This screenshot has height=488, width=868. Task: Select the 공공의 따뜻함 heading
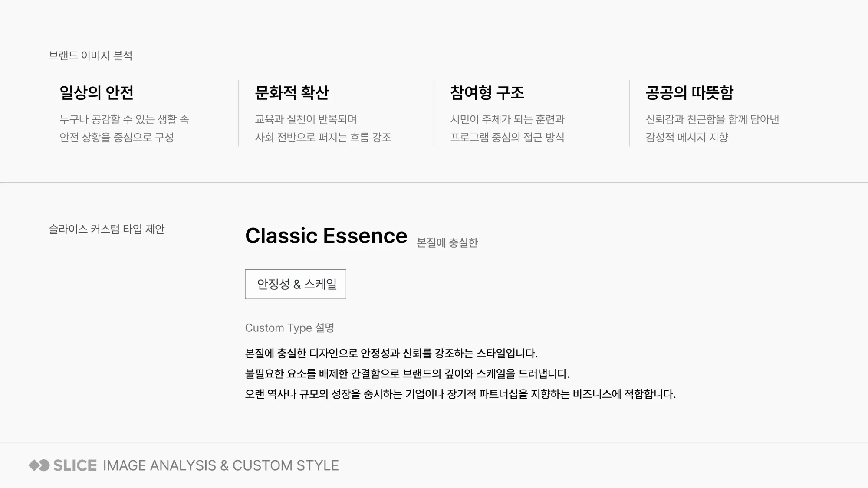click(x=689, y=92)
